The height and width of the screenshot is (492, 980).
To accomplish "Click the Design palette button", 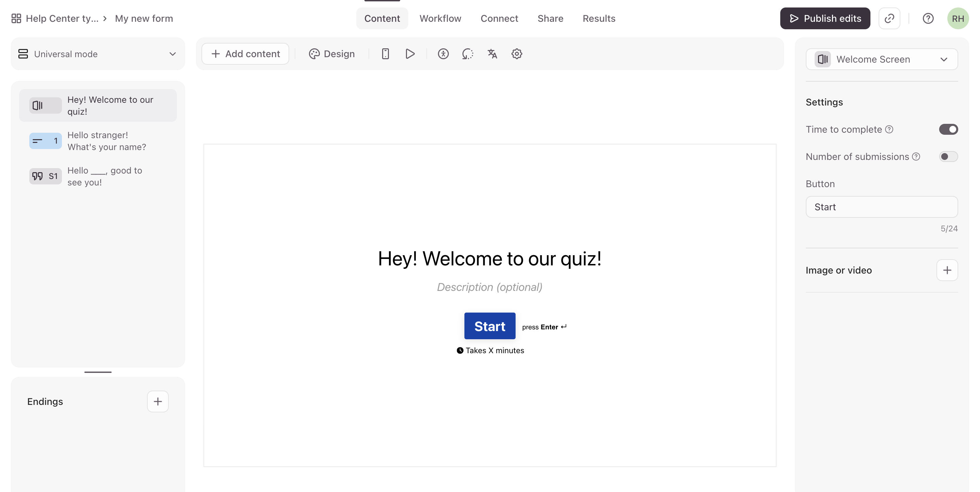I will click(x=331, y=54).
